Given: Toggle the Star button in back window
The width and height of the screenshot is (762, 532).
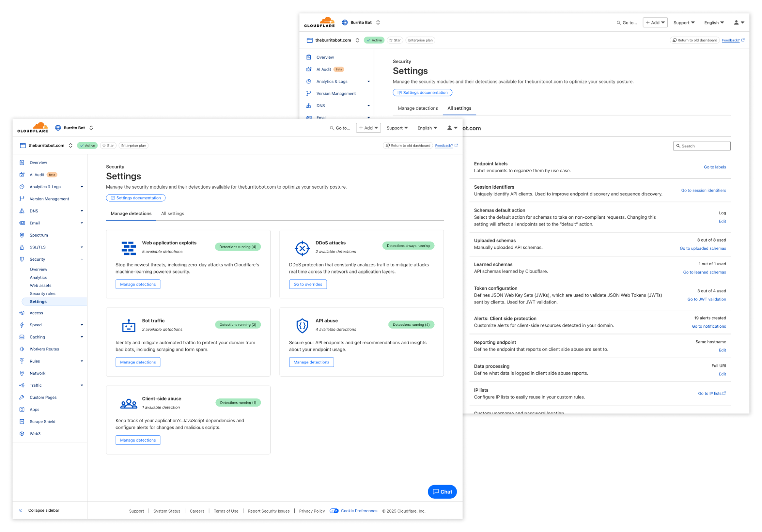Looking at the screenshot, I should point(395,40).
